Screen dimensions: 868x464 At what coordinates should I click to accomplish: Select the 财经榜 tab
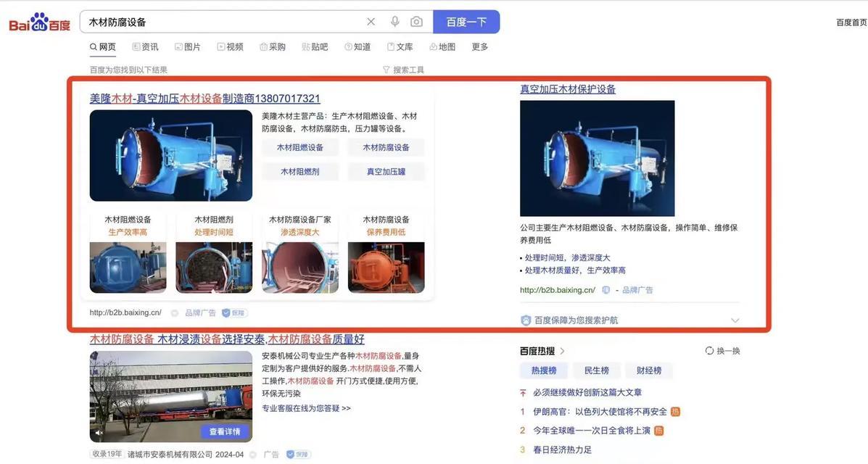tap(649, 370)
